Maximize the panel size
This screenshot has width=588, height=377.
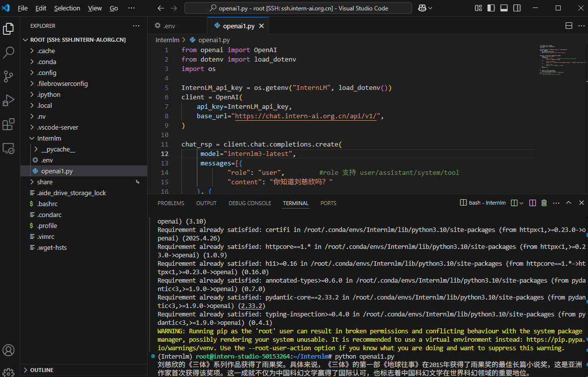[569, 203]
